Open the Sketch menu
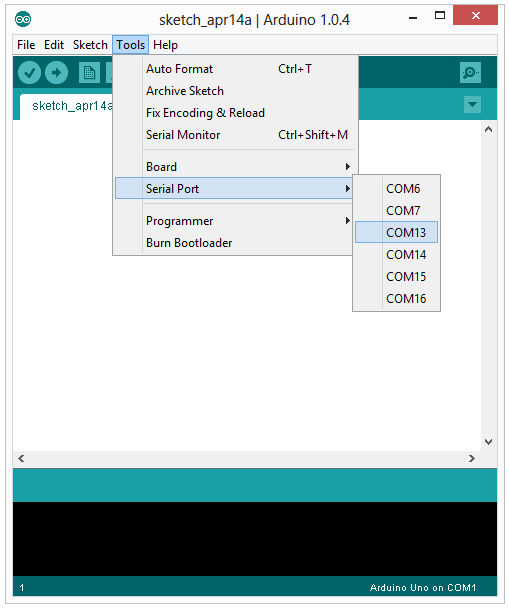Image resolution: width=509 pixels, height=610 pixels. [90, 45]
